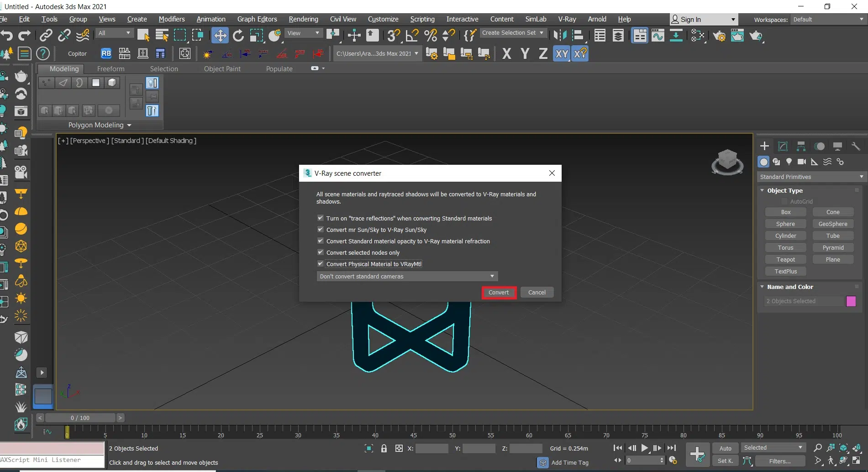
Task: Click the Play Animation button
Action: (644, 448)
